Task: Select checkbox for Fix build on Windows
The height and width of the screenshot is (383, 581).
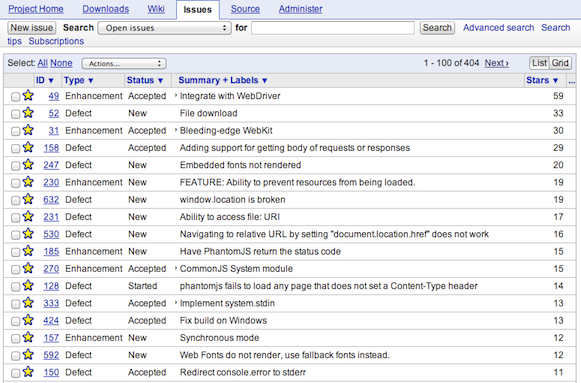Action: pyautogui.click(x=15, y=321)
